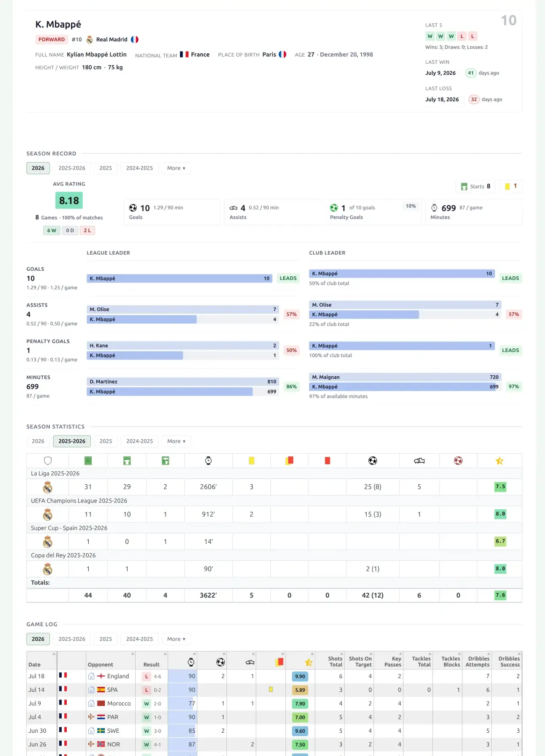Sort the game log by Opponent column
The height and width of the screenshot is (756, 545).
click(111, 661)
